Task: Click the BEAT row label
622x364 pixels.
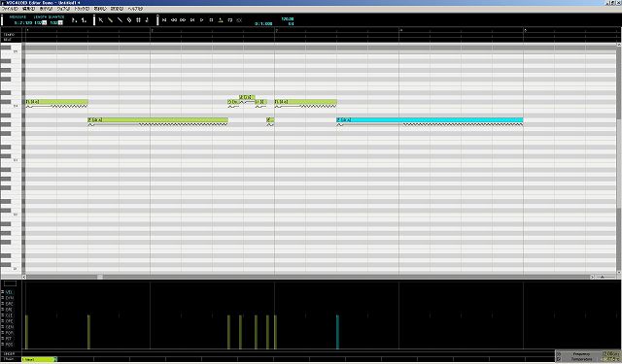Action: [x=8, y=40]
